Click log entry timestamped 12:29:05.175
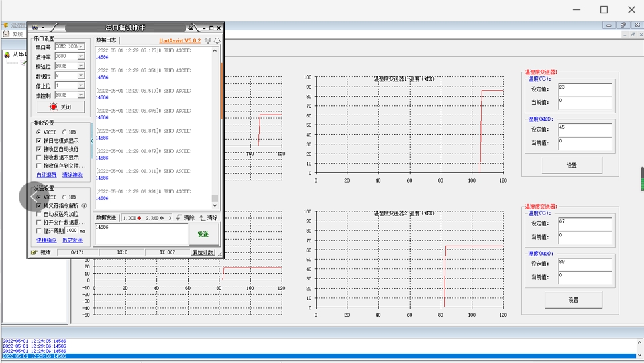The width and height of the screenshot is (644, 363). (x=144, y=50)
